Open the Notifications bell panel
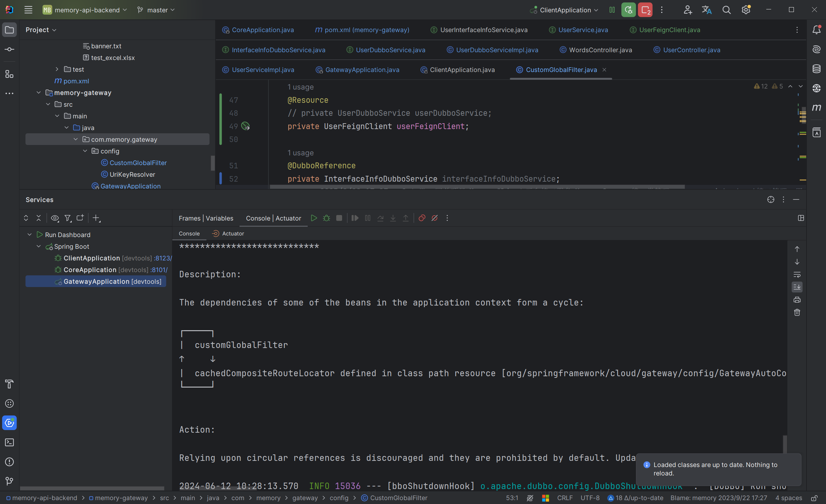The image size is (826, 504). point(816,30)
